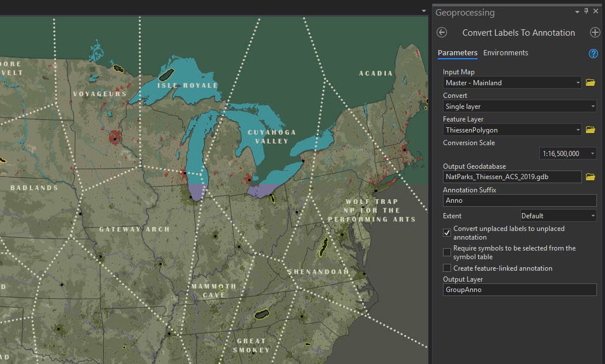Switch to the Parameters tab
This screenshot has width=605, height=364.
(457, 53)
